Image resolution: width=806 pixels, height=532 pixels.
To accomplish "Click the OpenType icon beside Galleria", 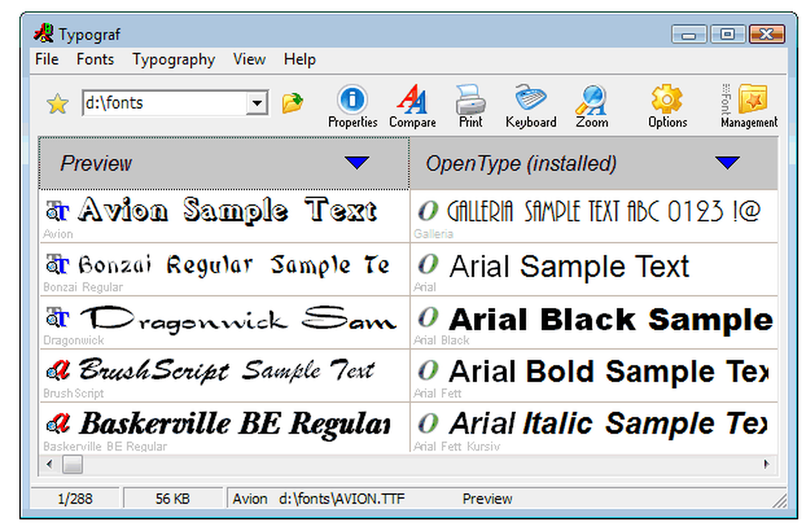I will pyautogui.click(x=428, y=210).
